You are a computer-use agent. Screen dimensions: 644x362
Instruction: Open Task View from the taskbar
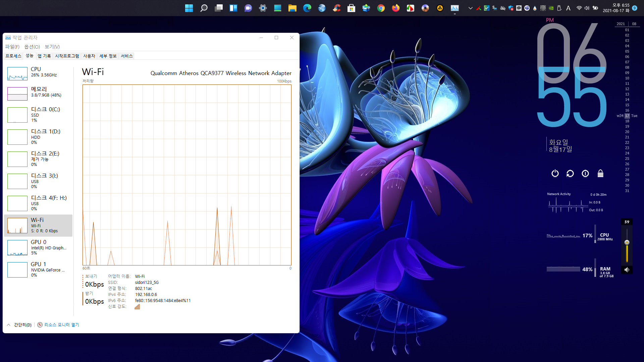(x=218, y=8)
